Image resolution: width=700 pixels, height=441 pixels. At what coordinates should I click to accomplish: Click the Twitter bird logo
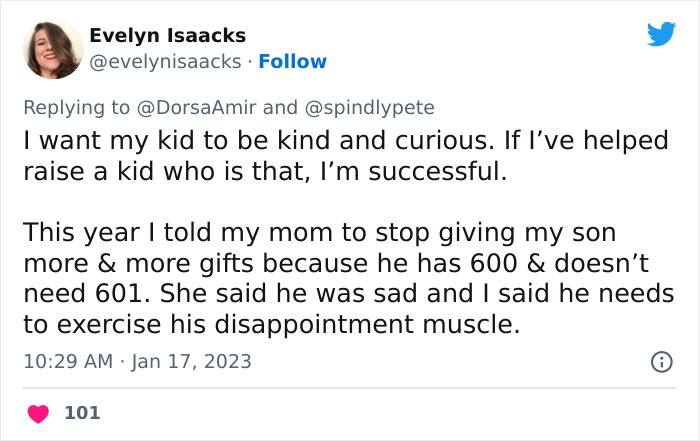661,34
